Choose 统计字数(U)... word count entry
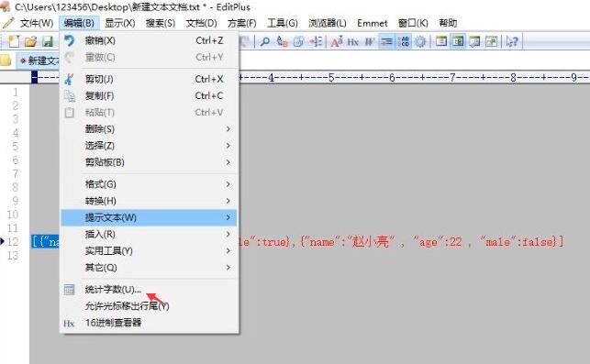The image size is (590, 364). coord(150,290)
